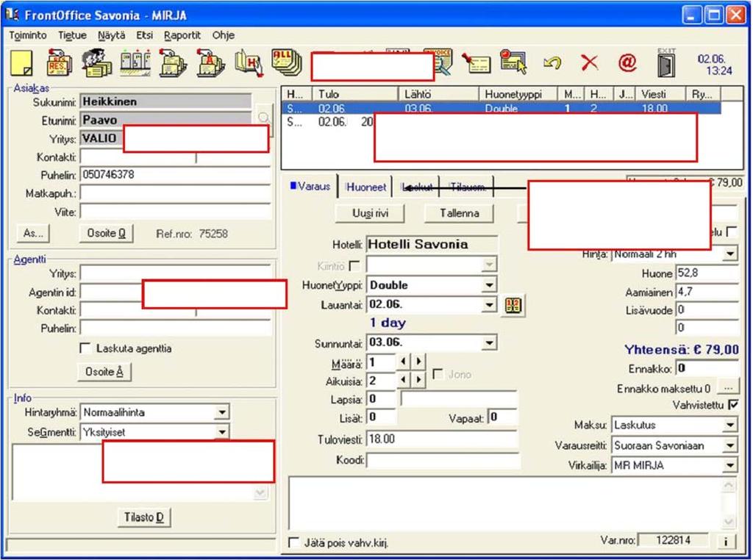Open the Virkailija MR MIRJA dropdown
Screen dimensions: 753x560
coord(730,465)
